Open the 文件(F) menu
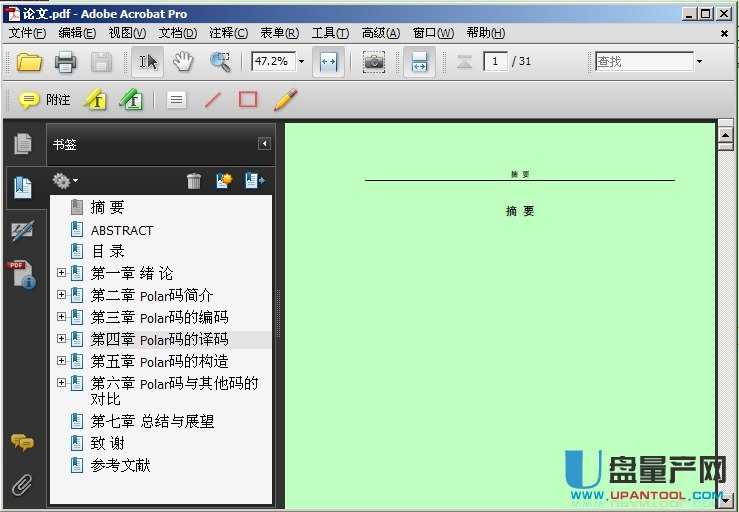Image resolution: width=739 pixels, height=512 pixels. pyautogui.click(x=27, y=33)
